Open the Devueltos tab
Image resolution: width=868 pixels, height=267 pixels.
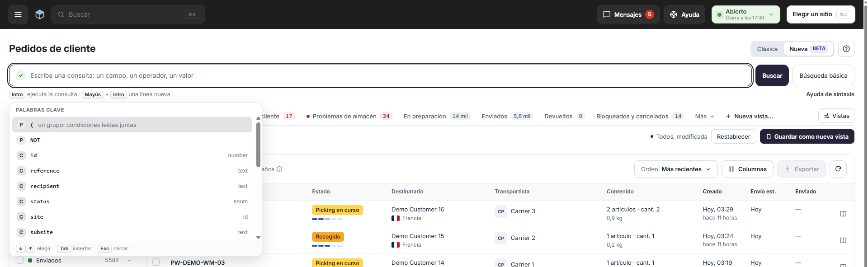click(x=565, y=116)
